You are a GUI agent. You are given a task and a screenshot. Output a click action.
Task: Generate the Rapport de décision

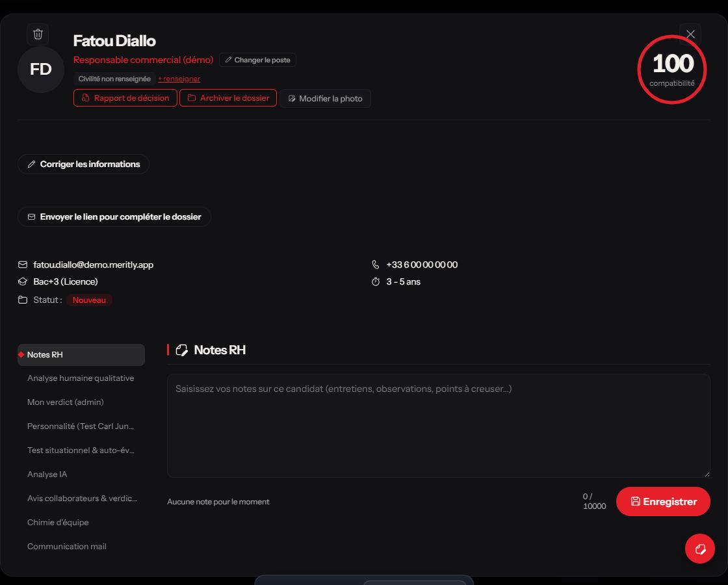pos(125,98)
